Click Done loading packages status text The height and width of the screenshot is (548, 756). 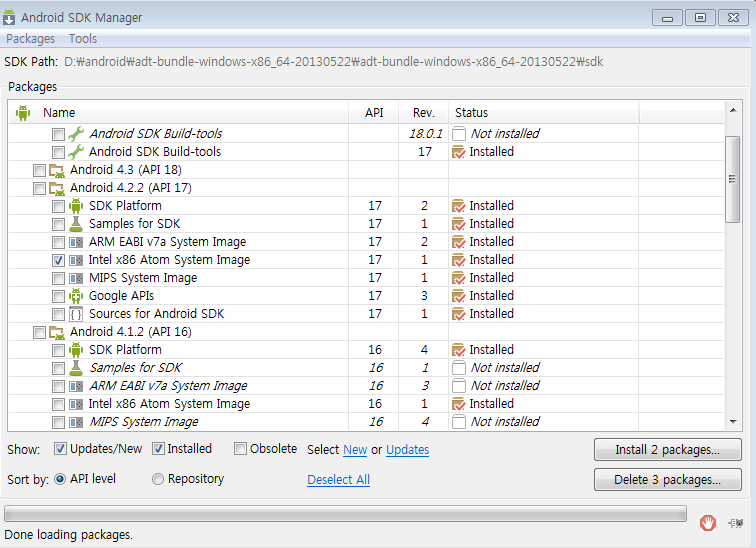tap(68, 535)
